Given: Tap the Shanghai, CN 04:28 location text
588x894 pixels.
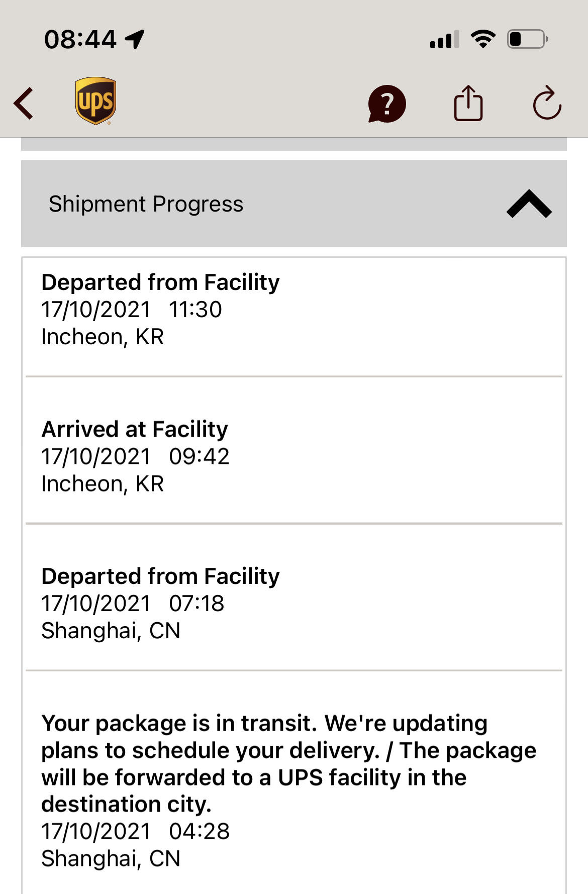Looking at the screenshot, I should (x=111, y=858).
